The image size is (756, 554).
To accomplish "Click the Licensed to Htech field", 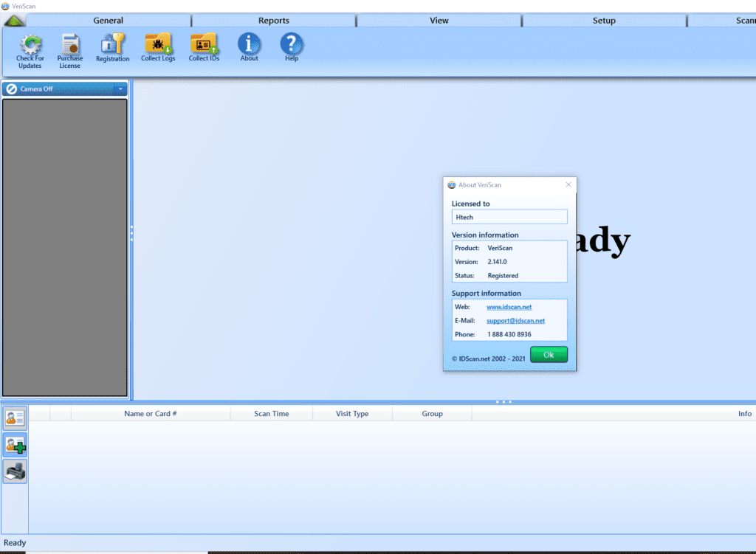I will [x=509, y=217].
